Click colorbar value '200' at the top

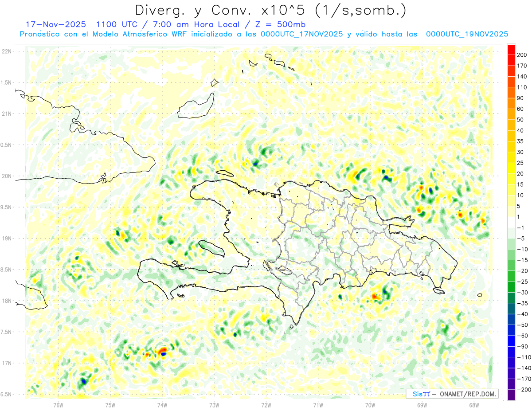point(522,55)
